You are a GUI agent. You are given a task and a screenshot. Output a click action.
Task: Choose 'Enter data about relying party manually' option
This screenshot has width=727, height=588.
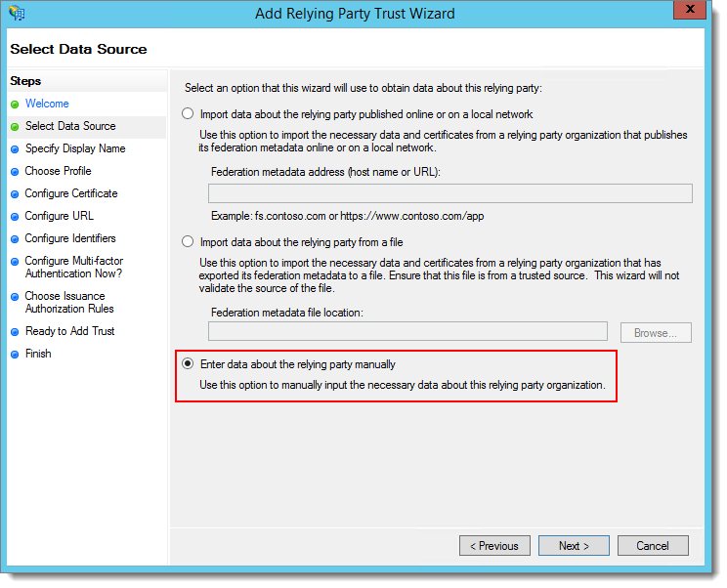188,364
